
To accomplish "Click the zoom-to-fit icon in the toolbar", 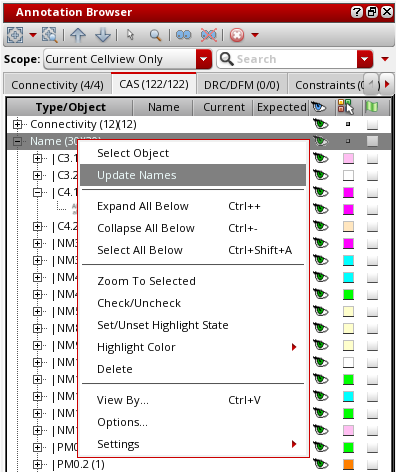I will click(15, 35).
